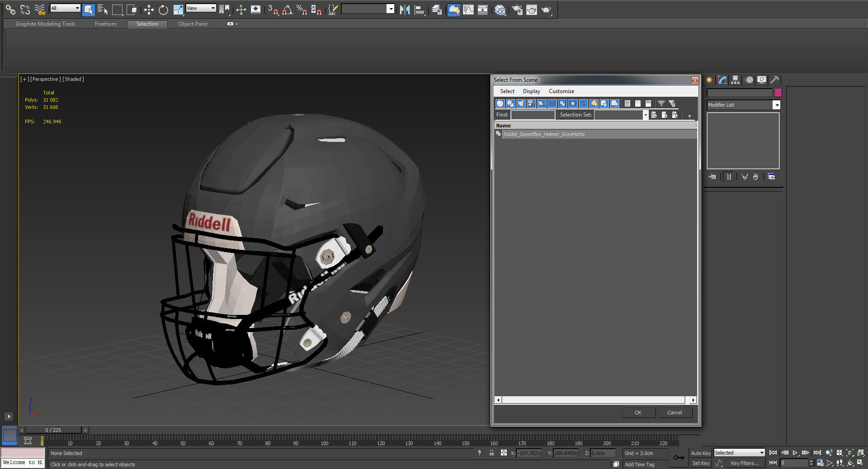This screenshot has height=469, width=868.
Task: Click the dialog horizontal scrollbar right arrow
Action: tap(693, 400)
